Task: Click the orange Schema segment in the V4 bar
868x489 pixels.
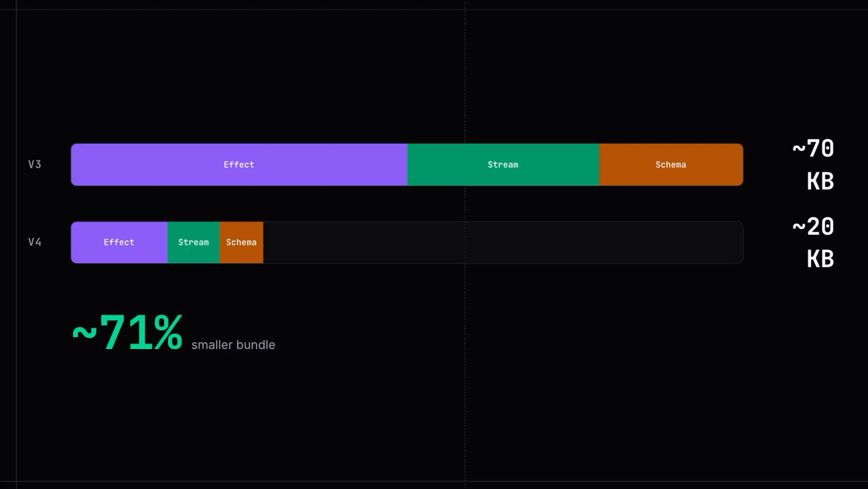Action: pos(241,242)
